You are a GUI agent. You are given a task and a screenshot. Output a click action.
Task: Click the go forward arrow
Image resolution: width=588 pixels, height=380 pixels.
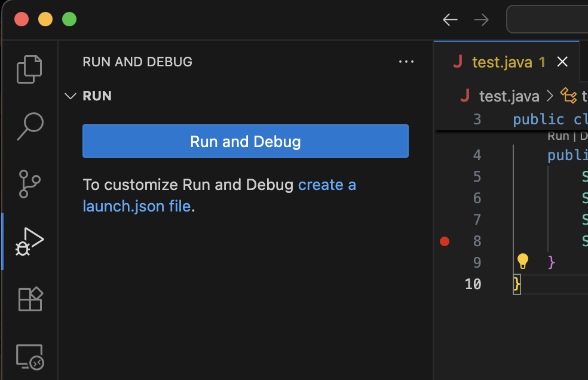(x=481, y=20)
